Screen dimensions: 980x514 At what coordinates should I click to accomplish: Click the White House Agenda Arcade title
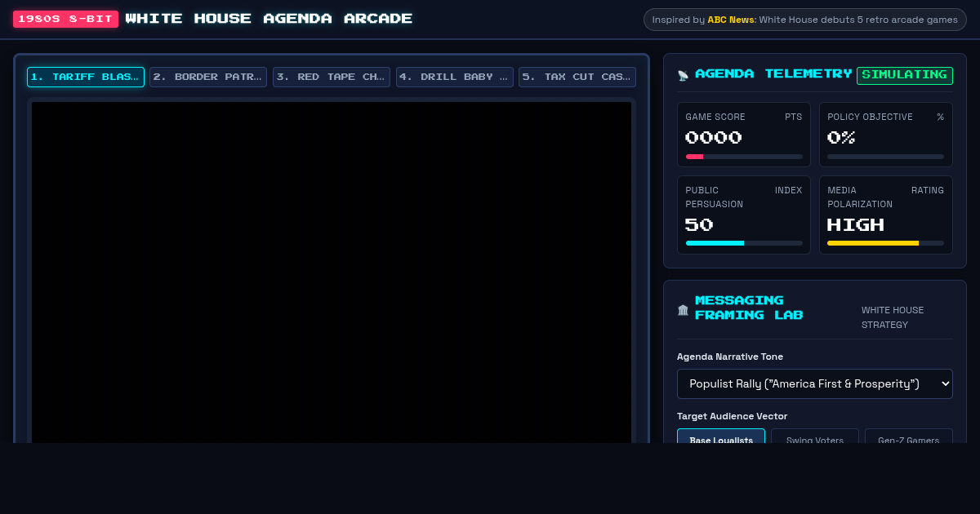point(269,19)
